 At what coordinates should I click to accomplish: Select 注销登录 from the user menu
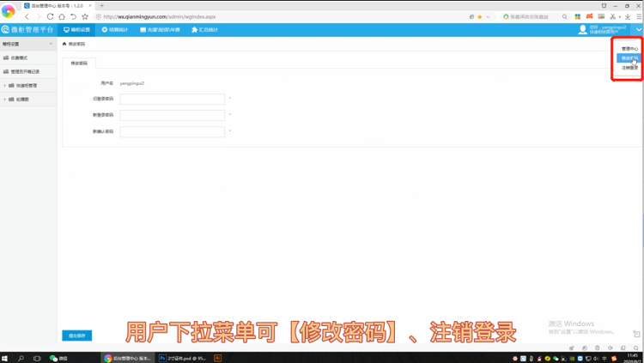629,68
